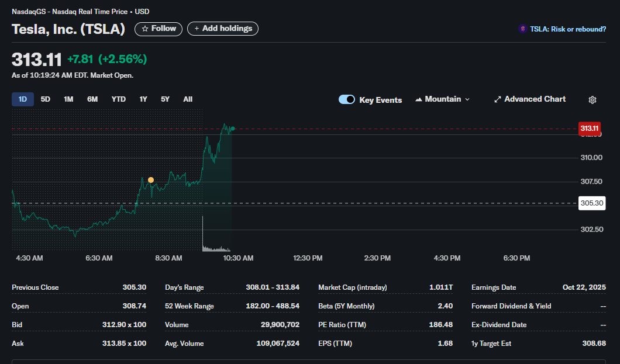The height and width of the screenshot is (364, 620).
Task: Click the chart settings gear icon
Action: pos(593,100)
